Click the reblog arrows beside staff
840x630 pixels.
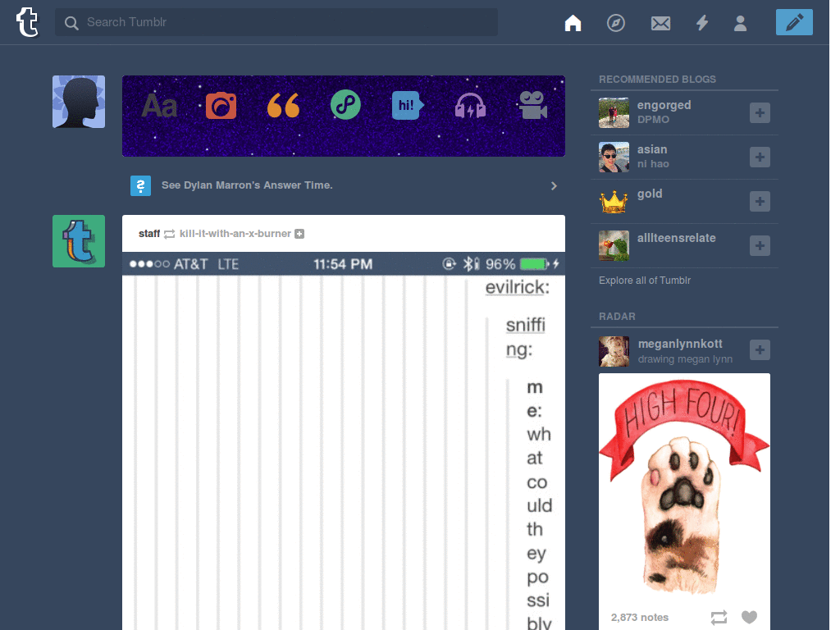[x=169, y=234]
